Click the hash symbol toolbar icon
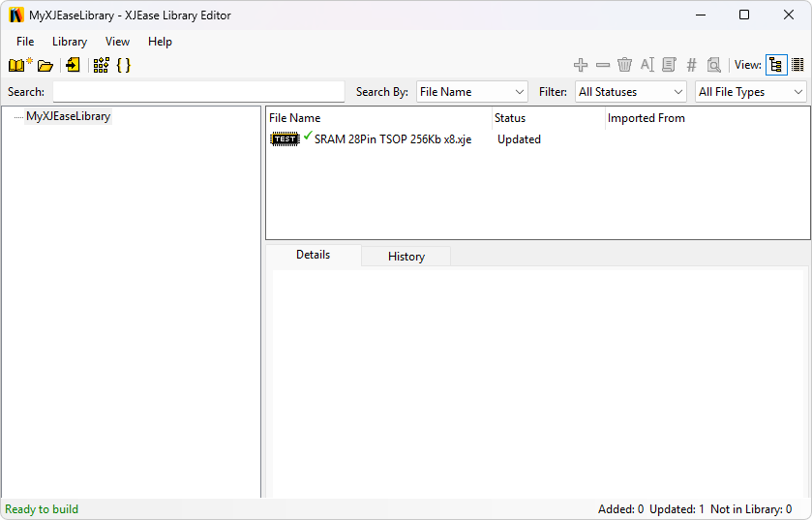812x520 pixels. (691, 65)
